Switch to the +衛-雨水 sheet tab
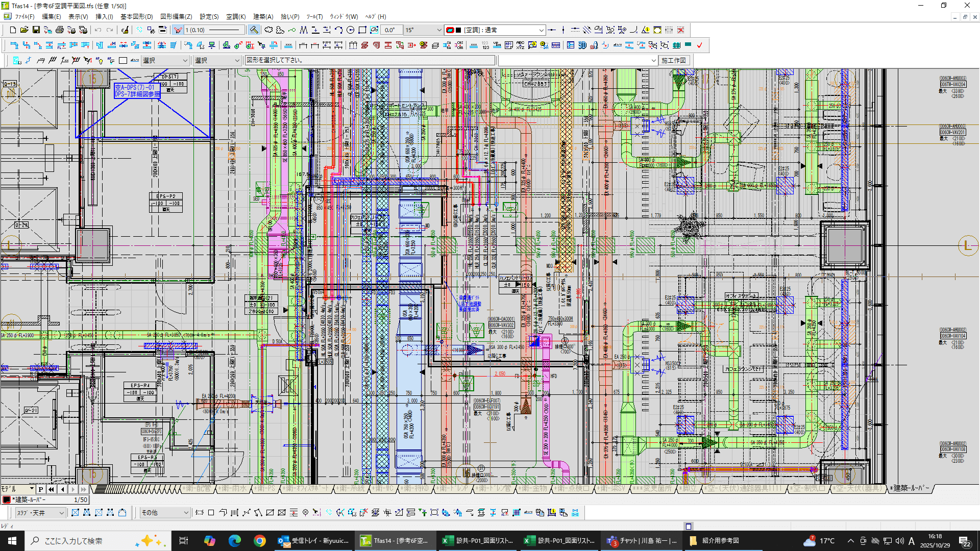The image size is (980, 551). [232, 488]
